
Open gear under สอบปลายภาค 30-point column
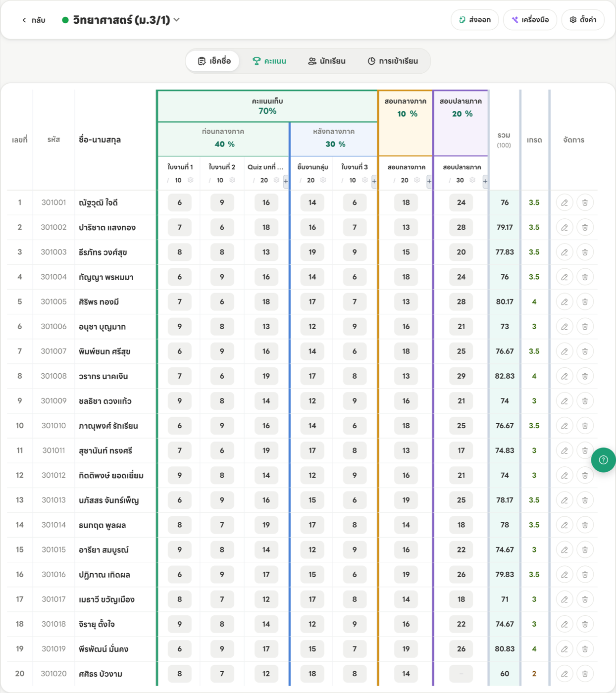(x=472, y=180)
